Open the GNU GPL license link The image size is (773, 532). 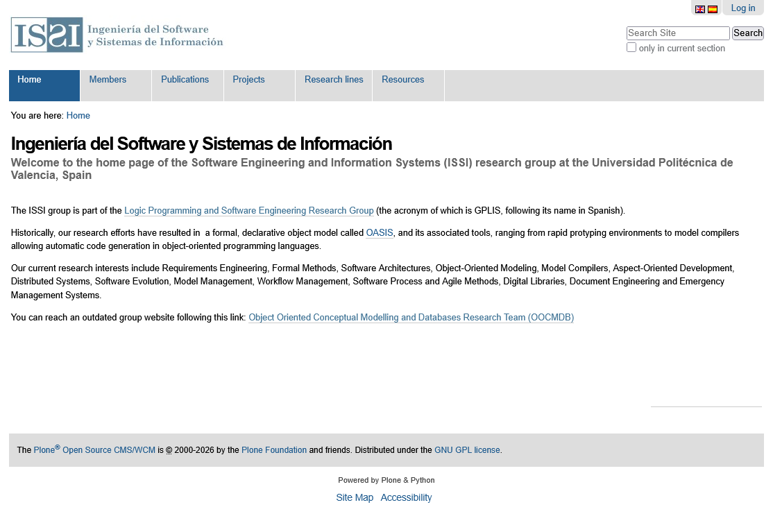click(x=467, y=450)
